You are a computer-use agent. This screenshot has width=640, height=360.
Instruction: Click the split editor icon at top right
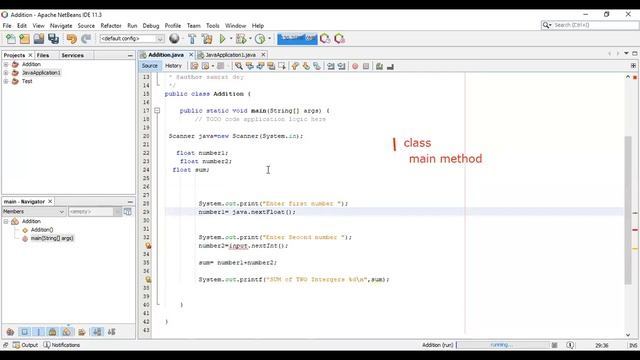pos(633,66)
